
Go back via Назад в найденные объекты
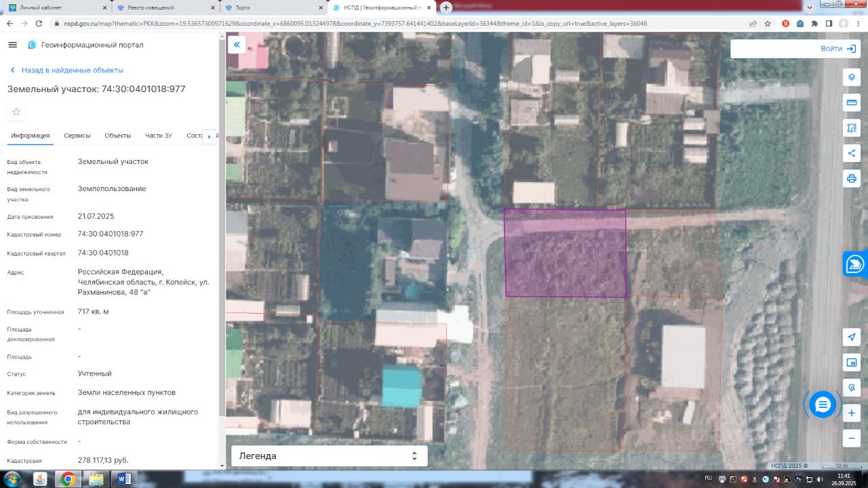click(66, 70)
